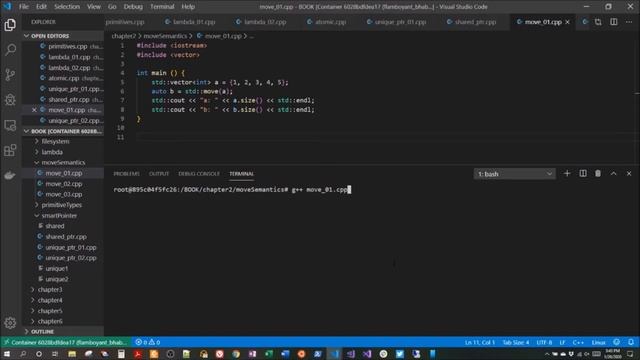640x360 pixels.
Task: Collapse the BOOK container section
Action: pyautogui.click(x=63, y=131)
